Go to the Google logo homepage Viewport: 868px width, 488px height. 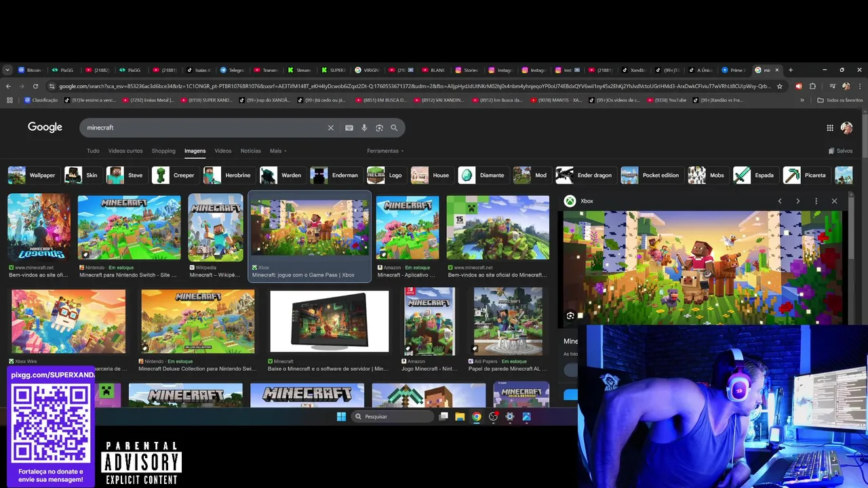[x=45, y=127]
